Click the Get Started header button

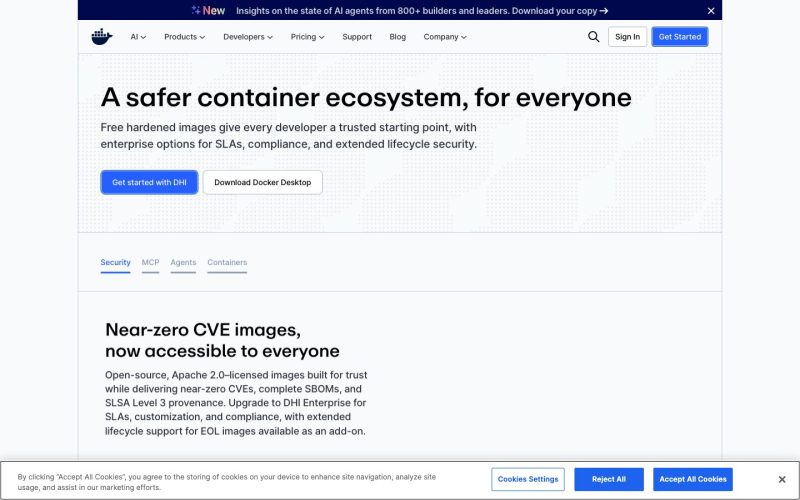coord(680,37)
